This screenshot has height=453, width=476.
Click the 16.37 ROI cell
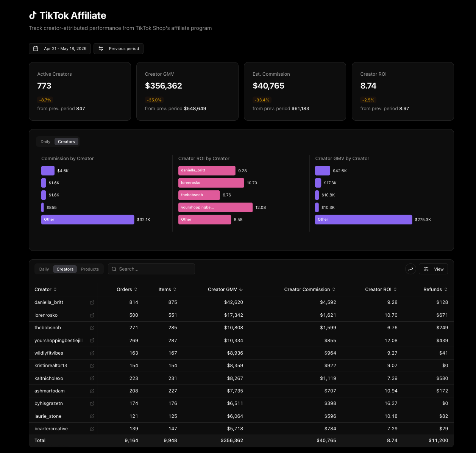coord(391,403)
